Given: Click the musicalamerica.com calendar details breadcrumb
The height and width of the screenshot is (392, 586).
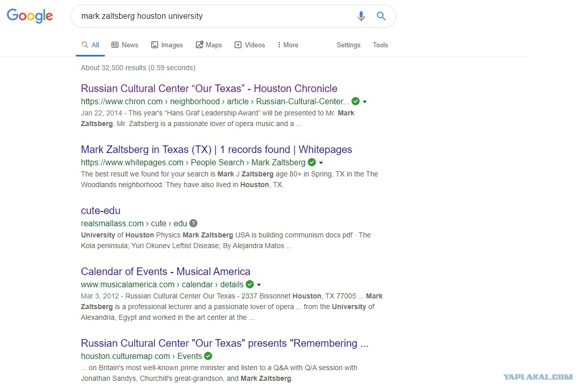Looking at the screenshot, I should tap(162, 284).
